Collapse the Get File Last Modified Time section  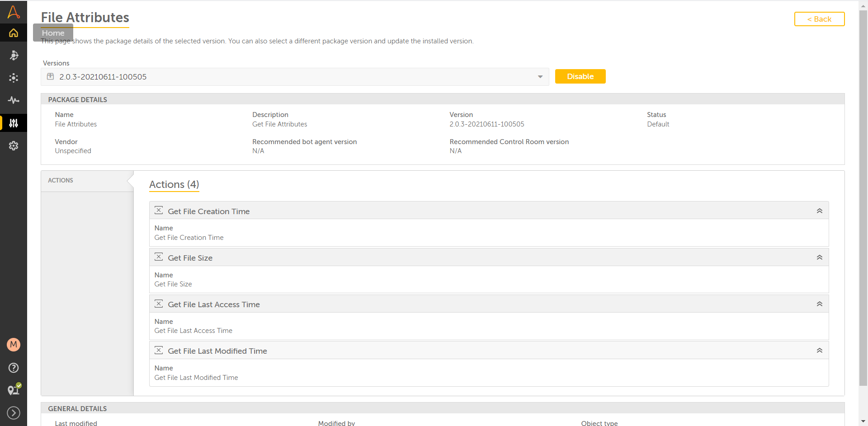click(x=819, y=351)
